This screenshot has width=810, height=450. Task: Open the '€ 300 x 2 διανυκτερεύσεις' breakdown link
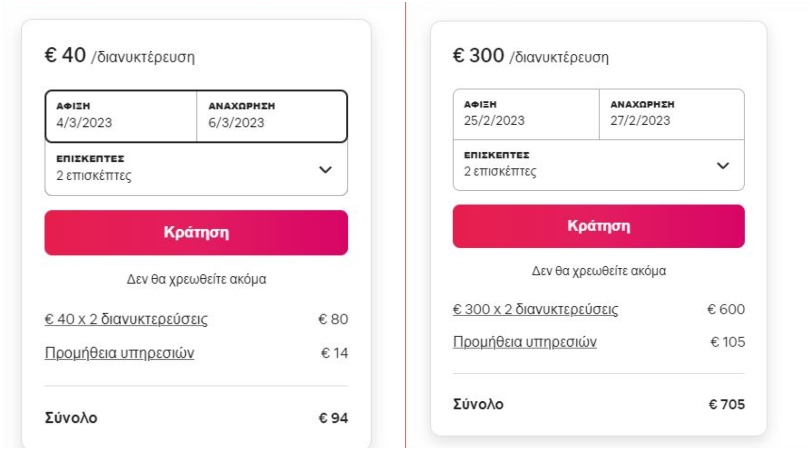point(535,309)
